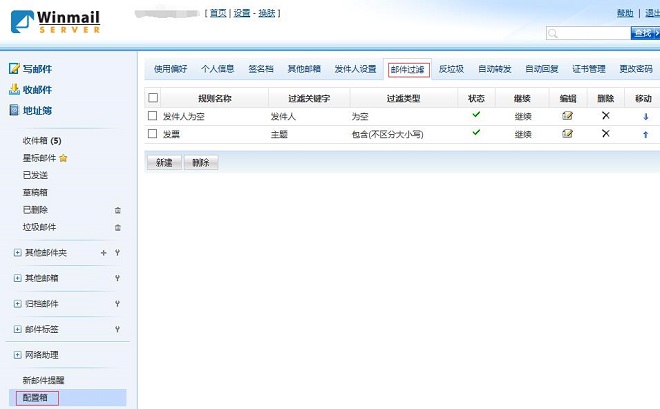Move the 发票 rule up with the arrow
Viewport: 660px width, 409px height.
pyautogui.click(x=646, y=135)
